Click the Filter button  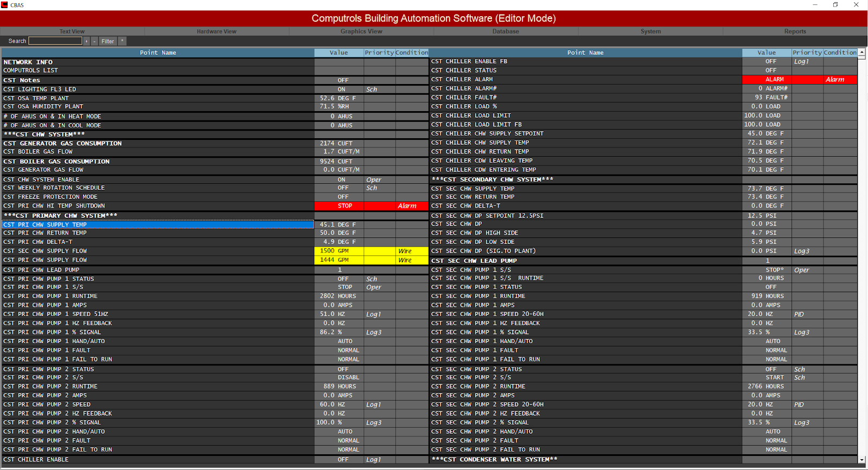[x=107, y=41]
